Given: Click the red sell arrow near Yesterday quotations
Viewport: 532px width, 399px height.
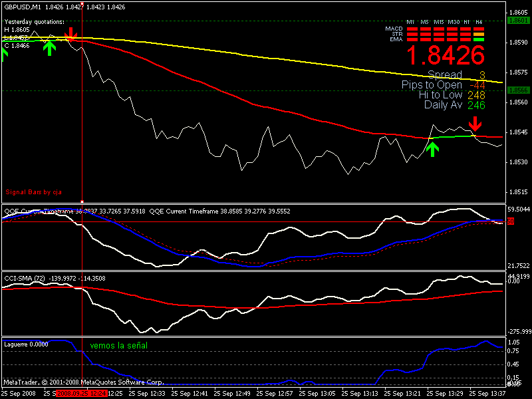Looking at the screenshot, I should coord(70,34).
